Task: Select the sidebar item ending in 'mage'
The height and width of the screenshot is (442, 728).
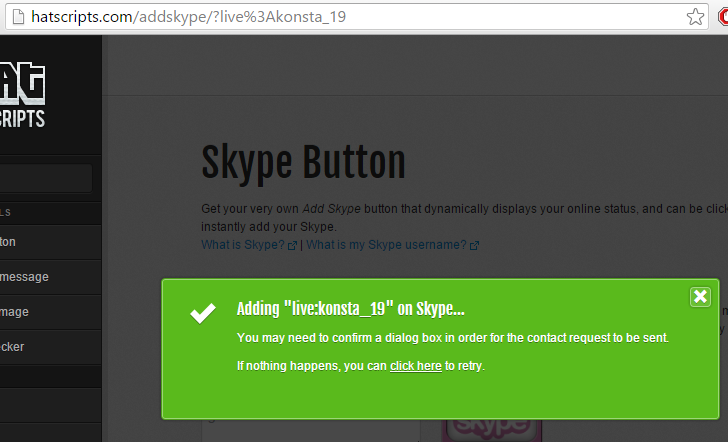Action: [51, 312]
